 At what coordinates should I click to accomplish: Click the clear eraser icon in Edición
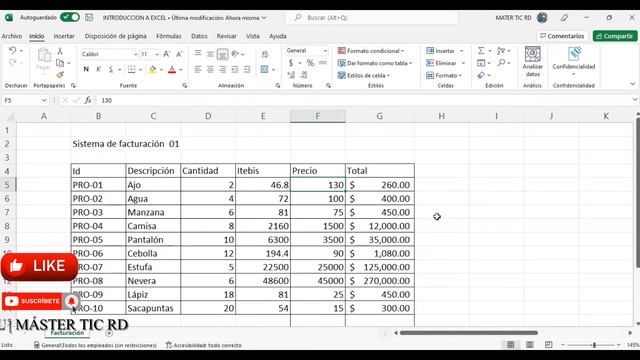coord(481,76)
